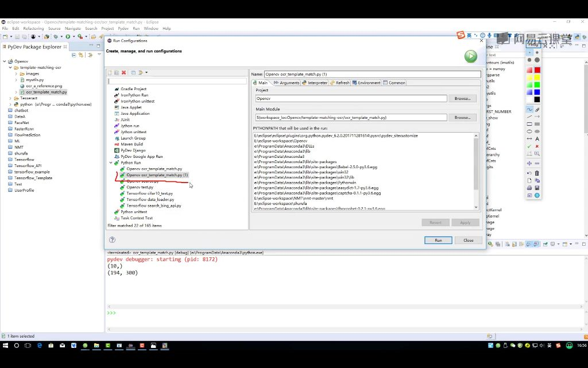Pick solid blue color in drawing palette

(x=537, y=92)
